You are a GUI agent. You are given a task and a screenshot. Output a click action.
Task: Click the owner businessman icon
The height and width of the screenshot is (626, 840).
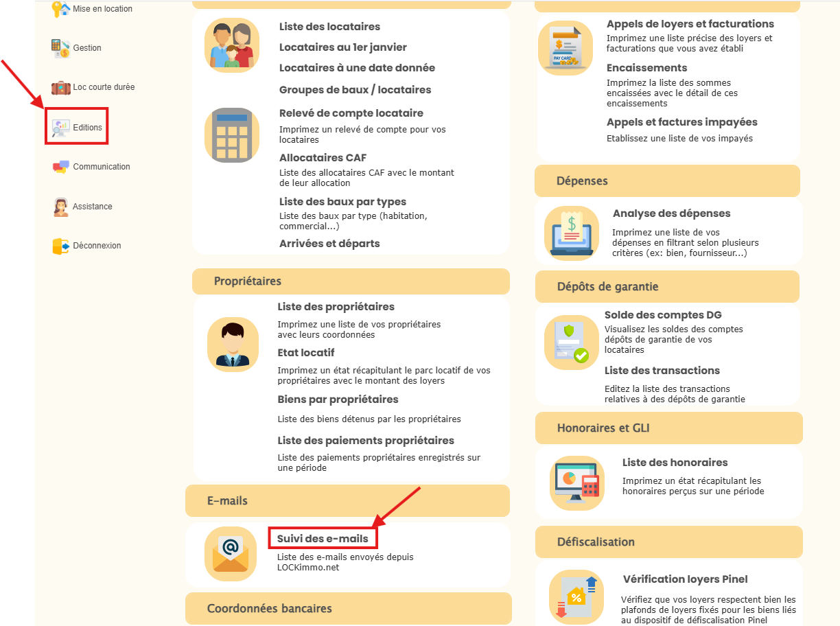233,345
